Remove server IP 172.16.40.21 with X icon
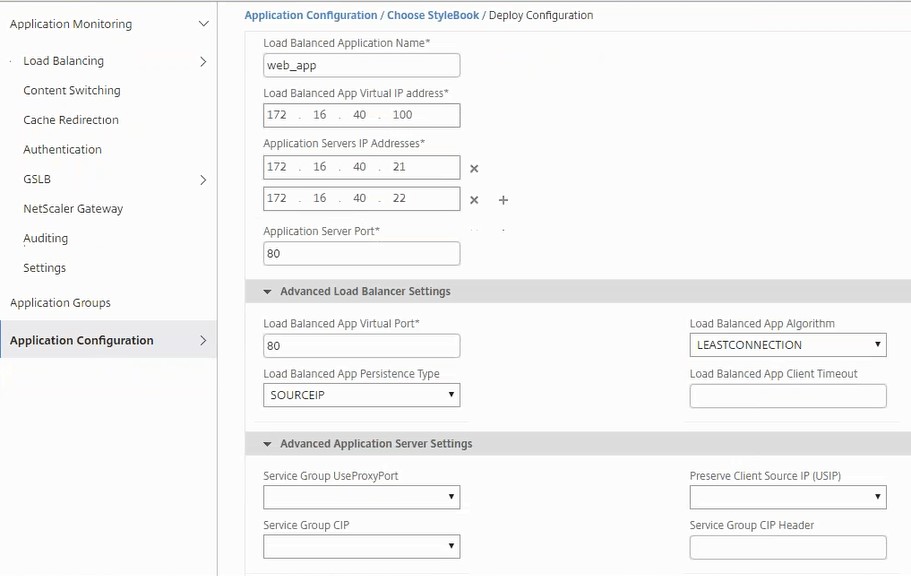Screen dimensions: 911x576 (474, 169)
